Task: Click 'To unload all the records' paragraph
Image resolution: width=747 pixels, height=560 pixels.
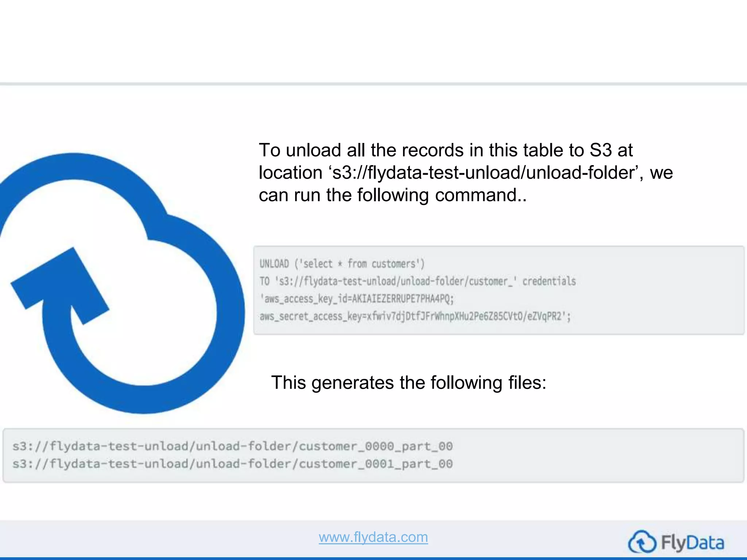Action: coord(466,173)
